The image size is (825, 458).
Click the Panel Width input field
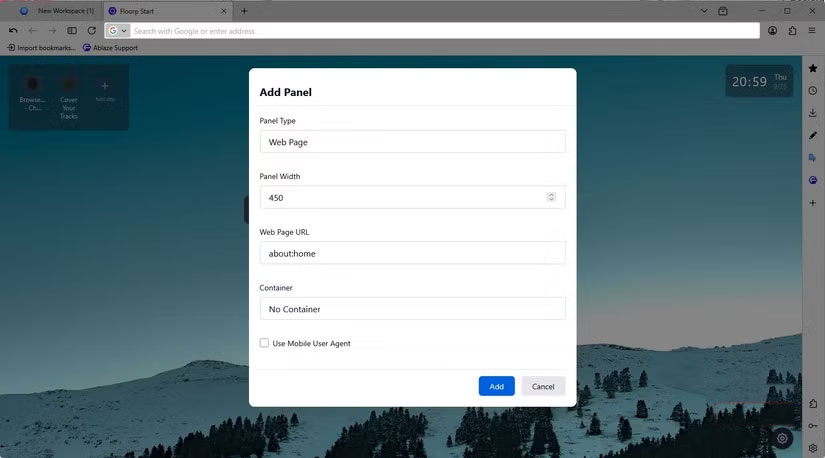pyautogui.click(x=412, y=197)
